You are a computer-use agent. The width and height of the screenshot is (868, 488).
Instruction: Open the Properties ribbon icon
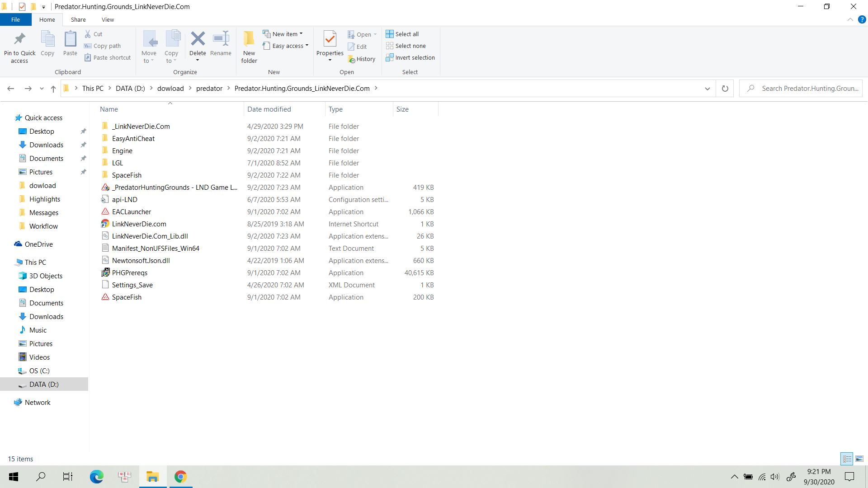330,40
